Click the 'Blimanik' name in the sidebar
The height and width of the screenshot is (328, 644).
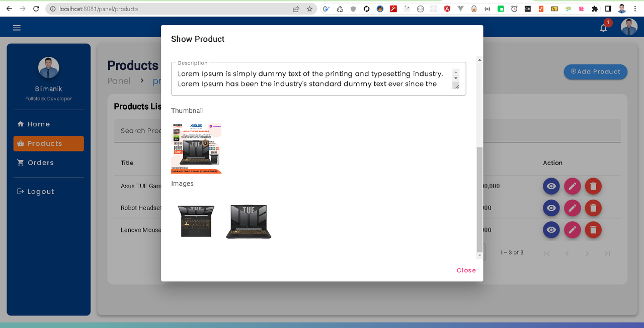[49, 89]
